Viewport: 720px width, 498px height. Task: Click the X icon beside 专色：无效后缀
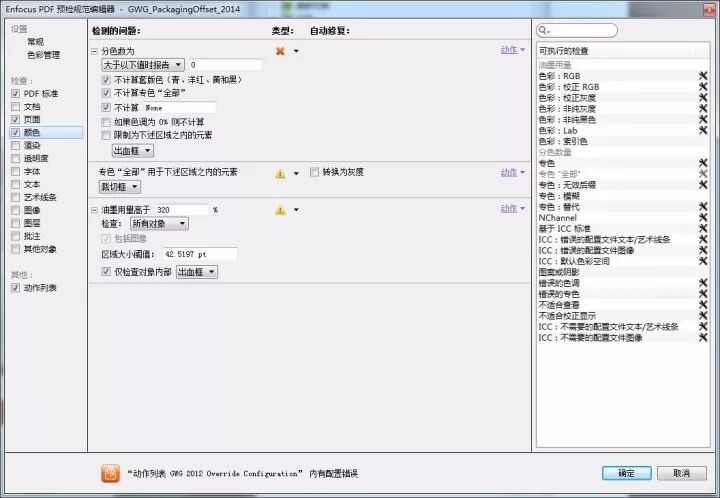pos(703,185)
